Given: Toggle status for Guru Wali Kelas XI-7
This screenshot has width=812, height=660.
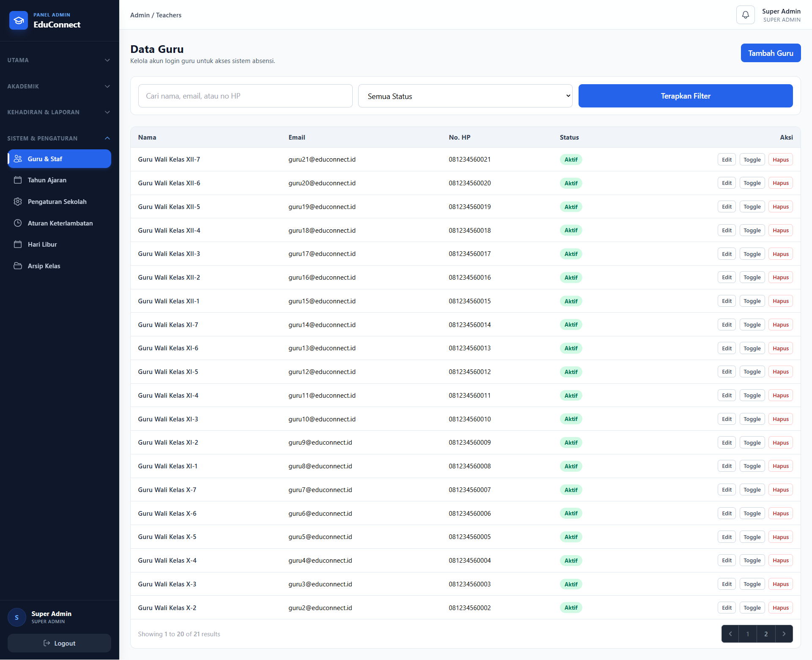Looking at the screenshot, I should pos(752,324).
